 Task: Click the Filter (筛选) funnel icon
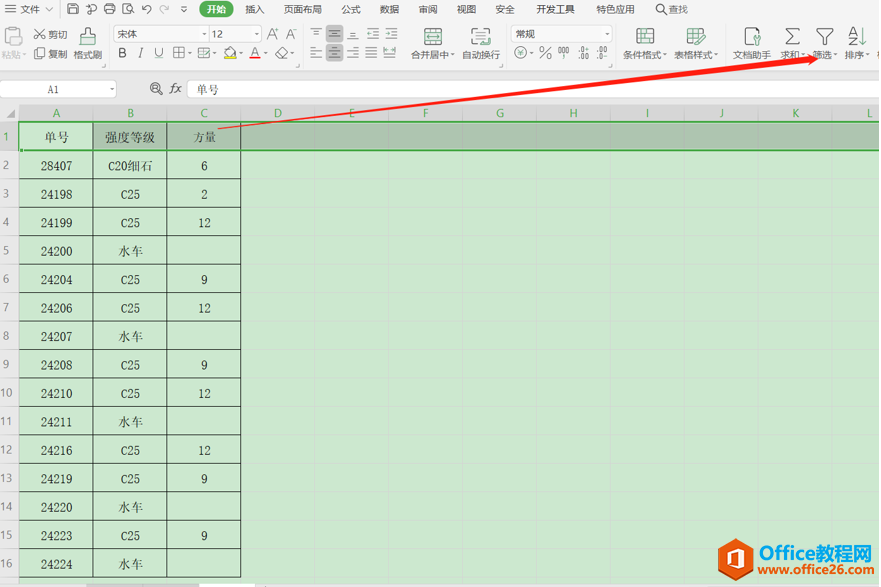825,37
